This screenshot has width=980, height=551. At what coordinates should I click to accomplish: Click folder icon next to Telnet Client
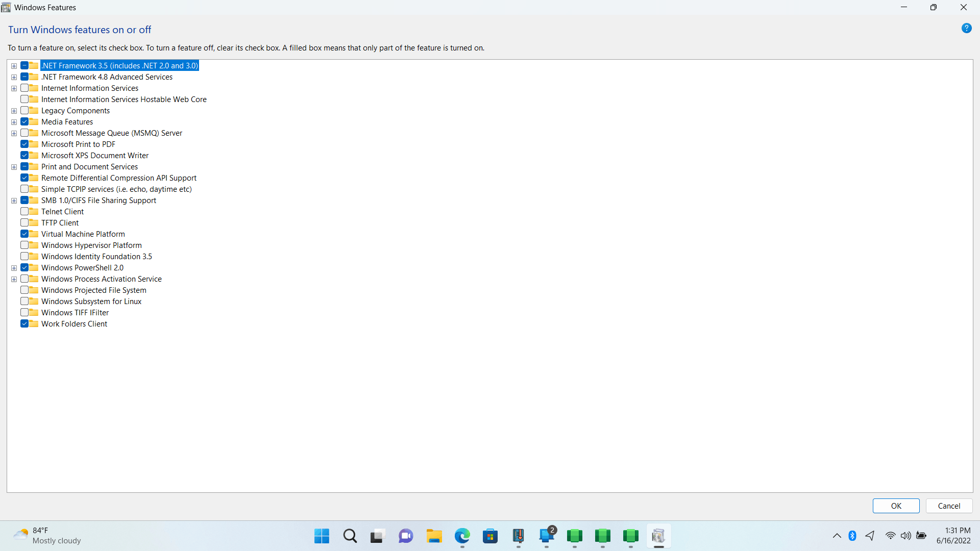pyautogui.click(x=34, y=211)
